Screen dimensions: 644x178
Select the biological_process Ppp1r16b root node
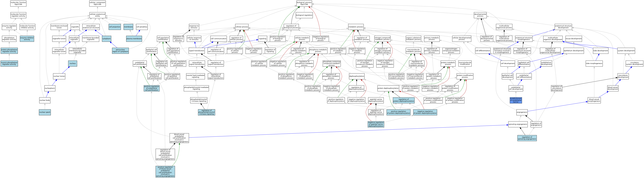304,4
